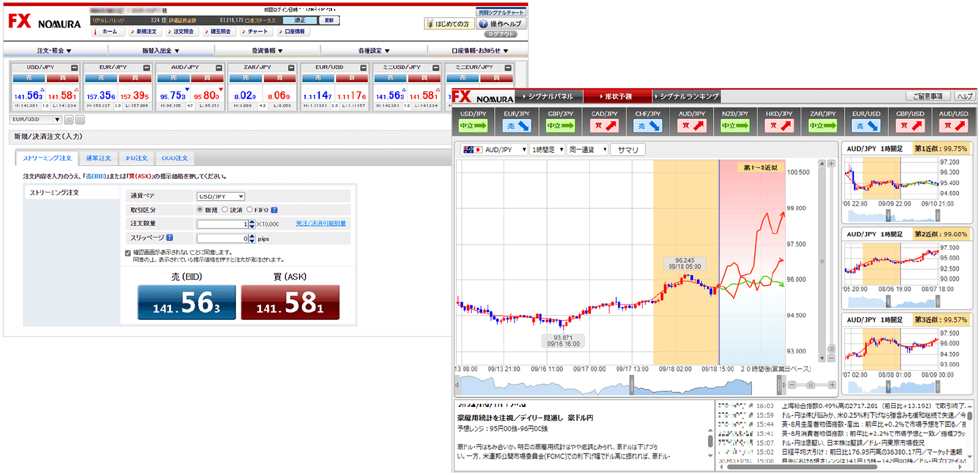Click the はじめての方 button
The height and width of the screenshot is (475, 980).
448,24
